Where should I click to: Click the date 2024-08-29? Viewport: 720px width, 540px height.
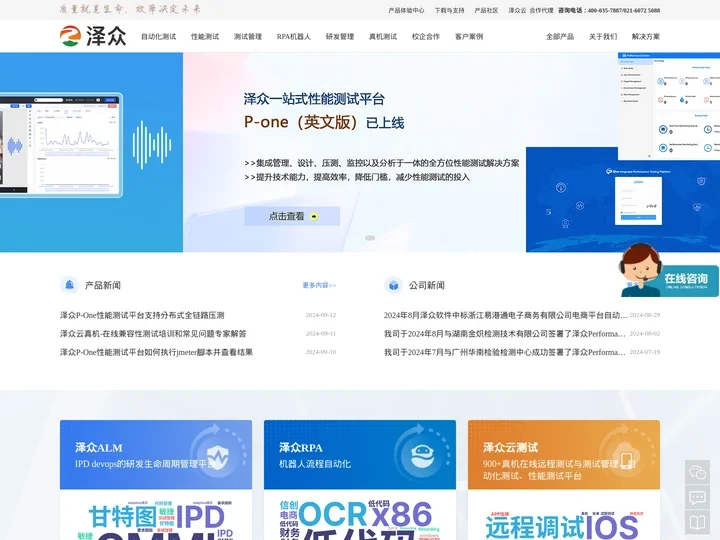tap(645, 315)
